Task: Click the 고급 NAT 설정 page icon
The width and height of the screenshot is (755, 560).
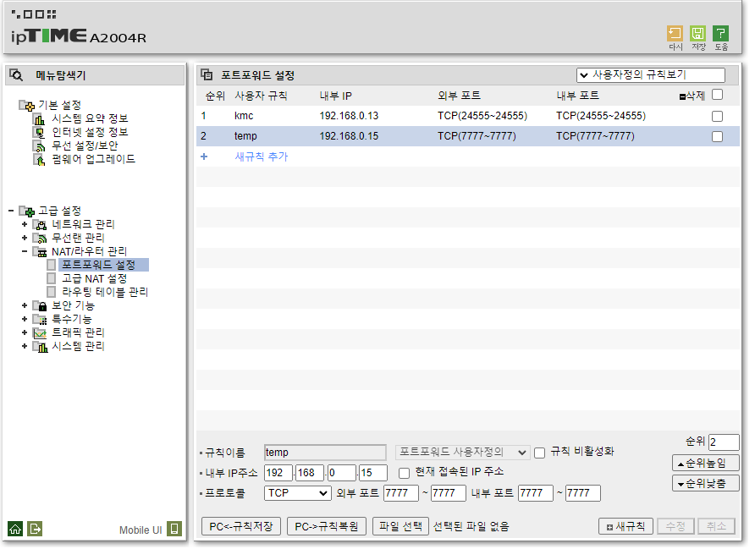Action: coord(52,278)
